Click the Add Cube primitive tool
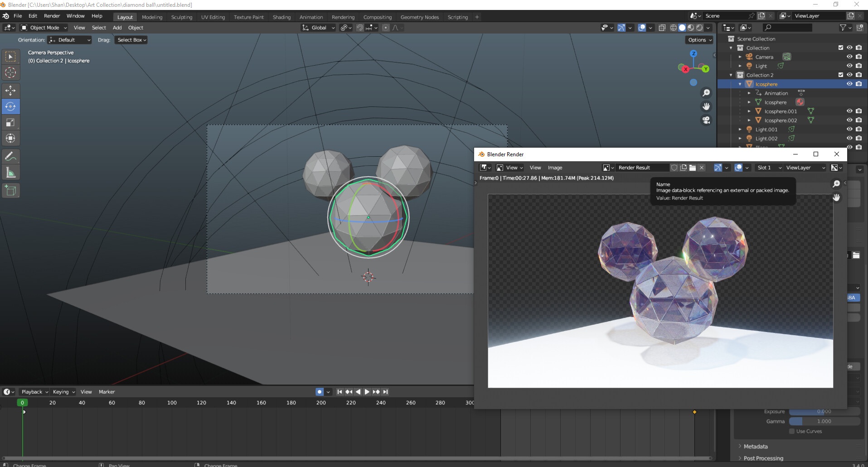 (11, 190)
